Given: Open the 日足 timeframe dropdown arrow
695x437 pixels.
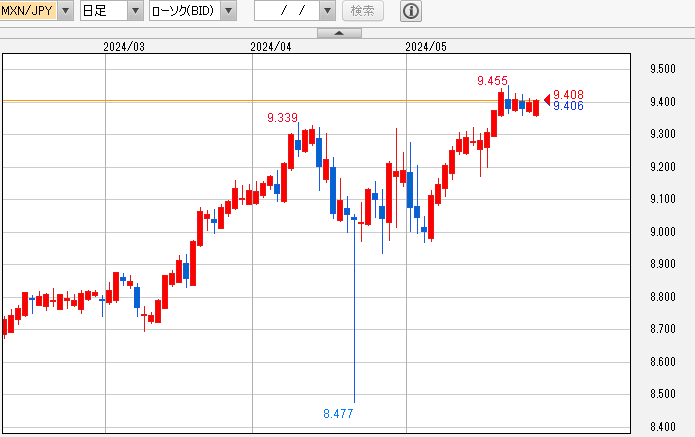Looking at the screenshot, I should tap(136, 11).
